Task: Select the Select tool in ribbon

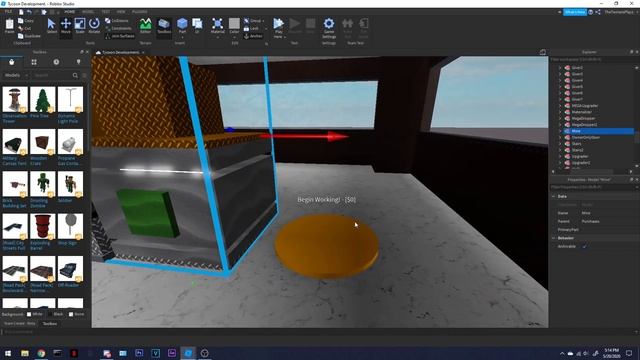Action: (x=51, y=26)
